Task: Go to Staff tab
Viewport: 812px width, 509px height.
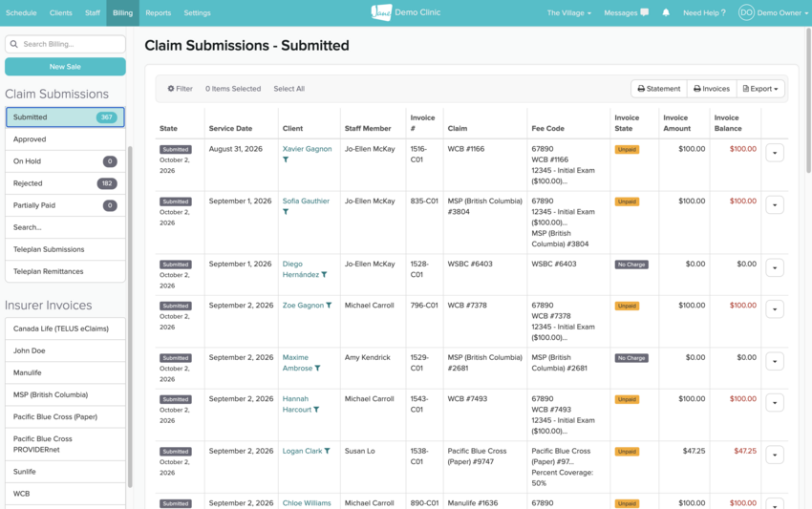Action: click(92, 13)
